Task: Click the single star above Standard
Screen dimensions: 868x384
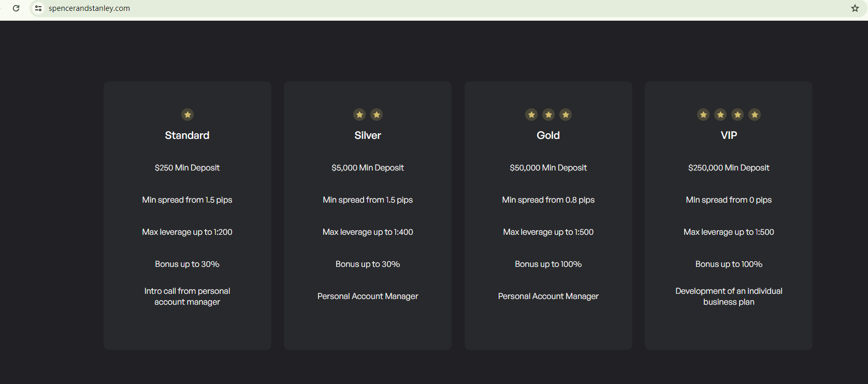Action: point(187,115)
